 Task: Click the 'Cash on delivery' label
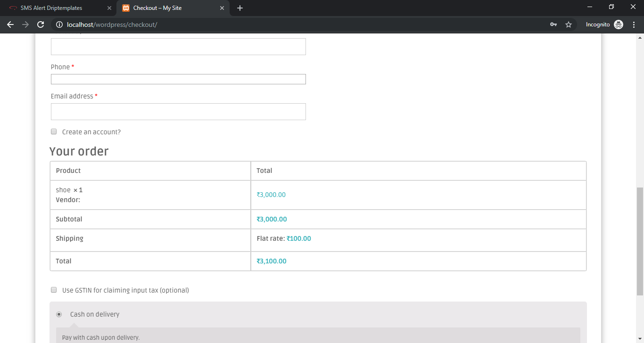[x=95, y=314]
